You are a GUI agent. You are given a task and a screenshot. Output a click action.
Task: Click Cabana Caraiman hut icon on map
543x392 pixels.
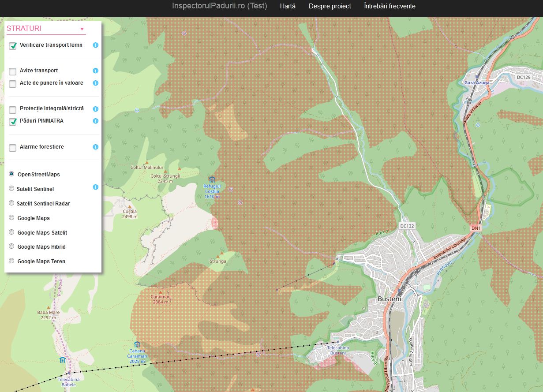click(x=137, y=344)
